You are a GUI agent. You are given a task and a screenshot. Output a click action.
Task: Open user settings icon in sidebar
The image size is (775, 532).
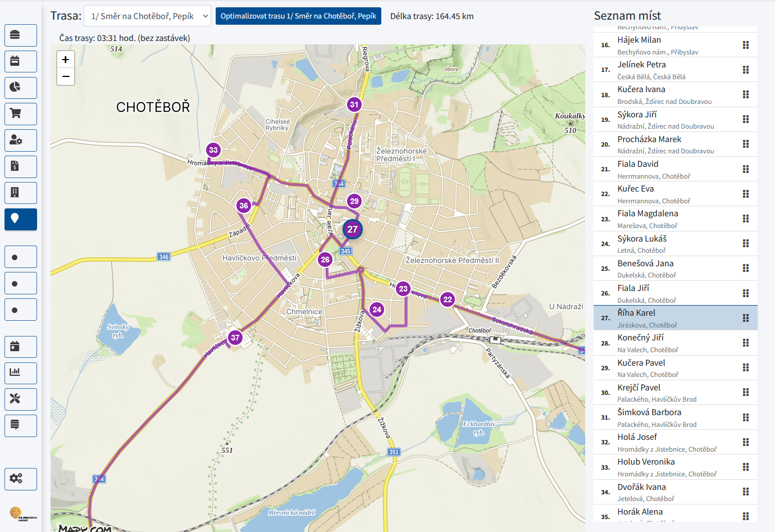click(21, 140)
